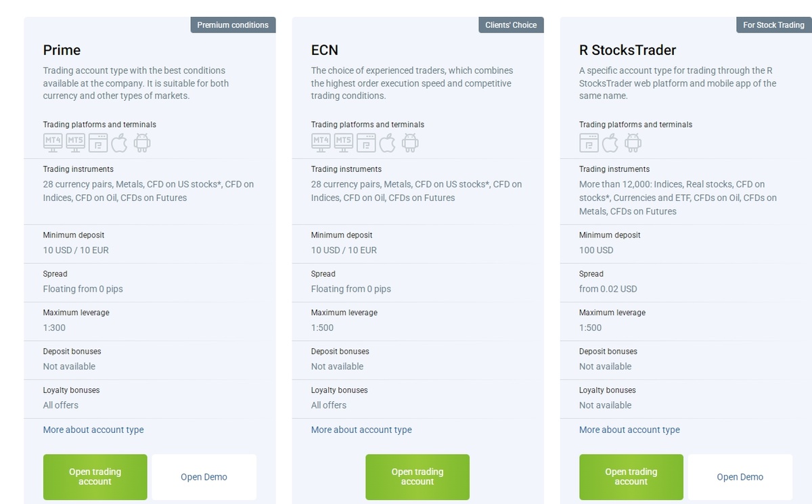Click the MT5 platform icon under Prime
Viewport: 812px width, 504px height.
point(75,142)
